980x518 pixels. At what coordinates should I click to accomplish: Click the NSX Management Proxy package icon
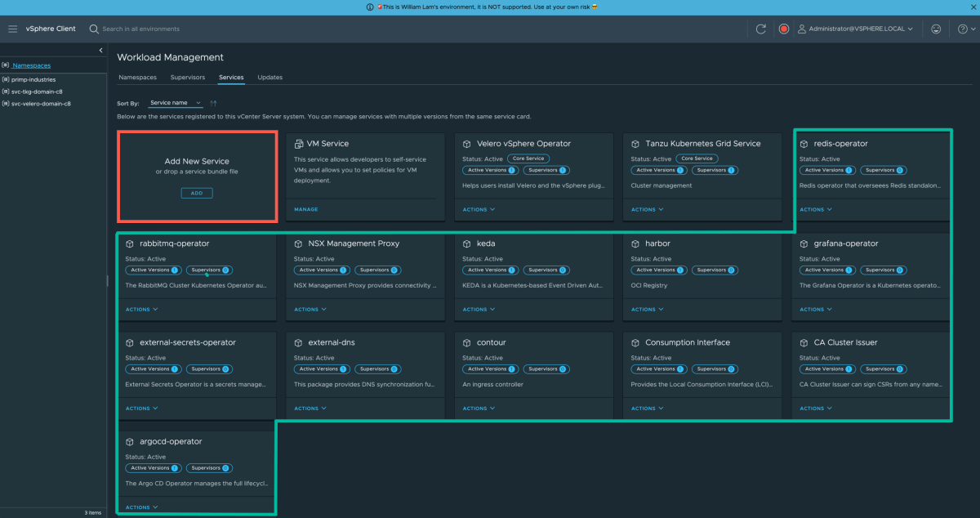click(299, 243)
